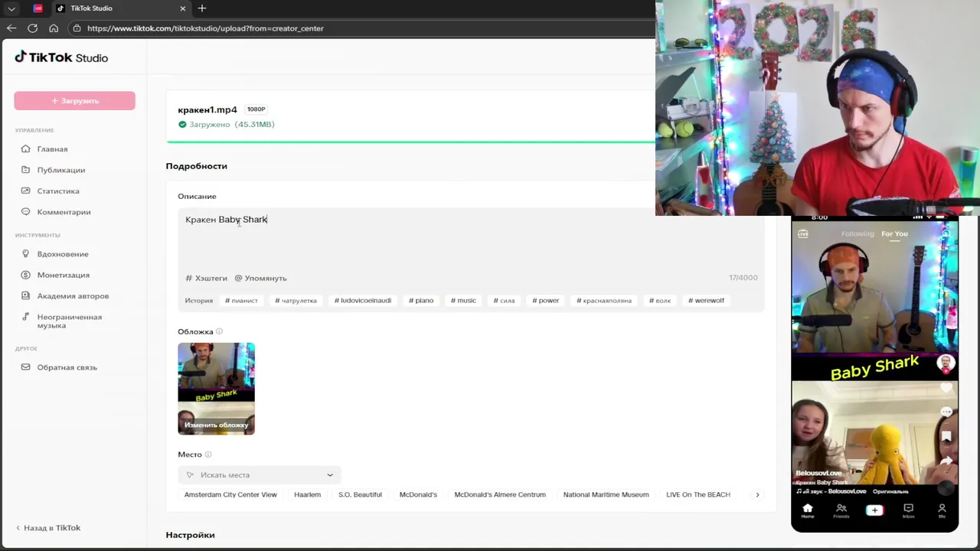Open Неограниченная музыка in the sidebar
Viewport: 980px width, 551px height.
[x=69, y=321]
